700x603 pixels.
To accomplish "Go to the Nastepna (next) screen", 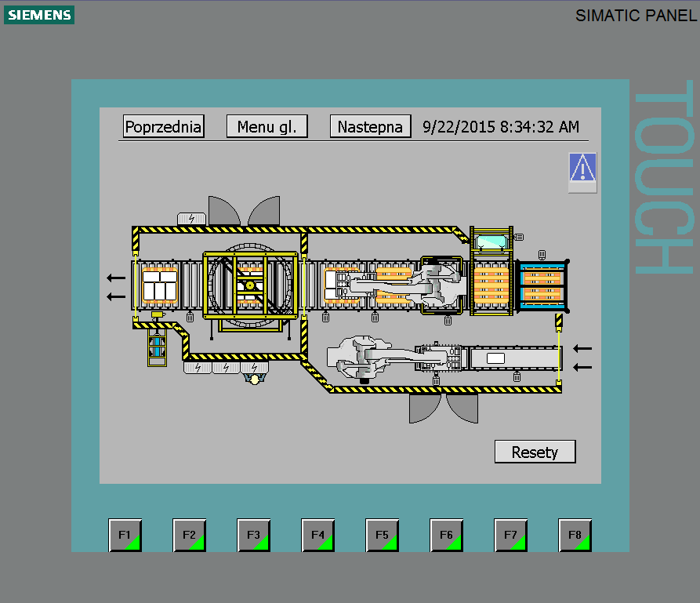I will tap(370, 126).
